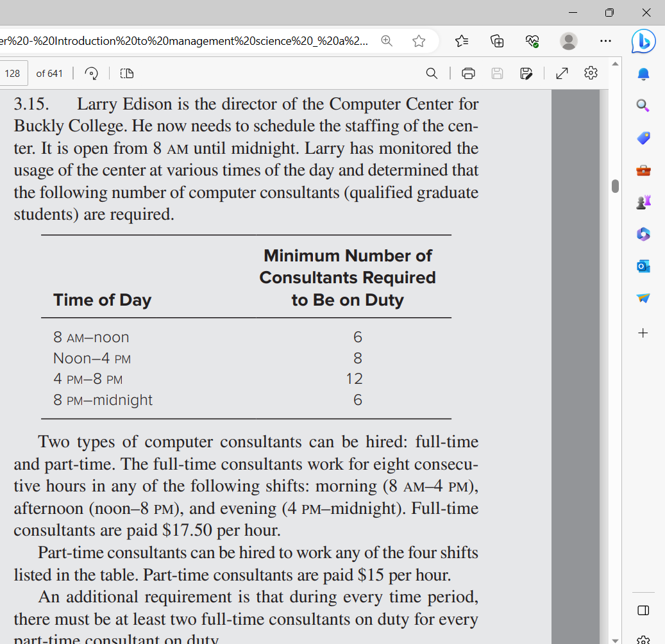Click the profile avatar icon
This screenshot has width=665, height=644.
pos(568,40)
